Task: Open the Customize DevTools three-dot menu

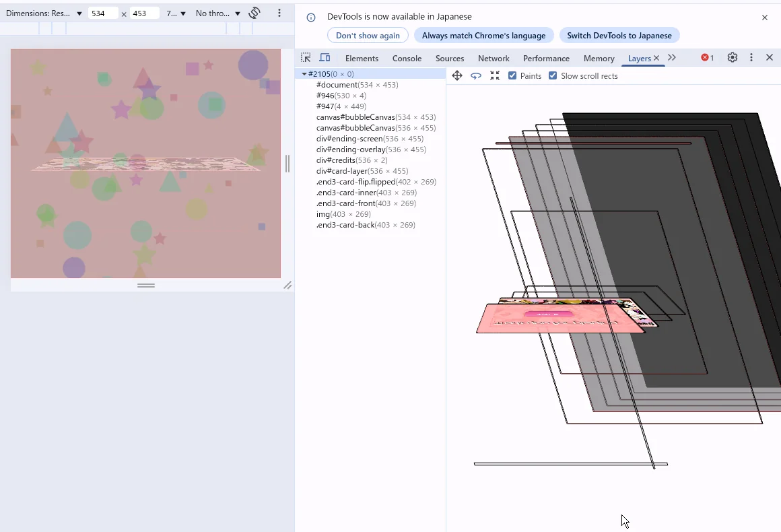Action: (751, 58)
